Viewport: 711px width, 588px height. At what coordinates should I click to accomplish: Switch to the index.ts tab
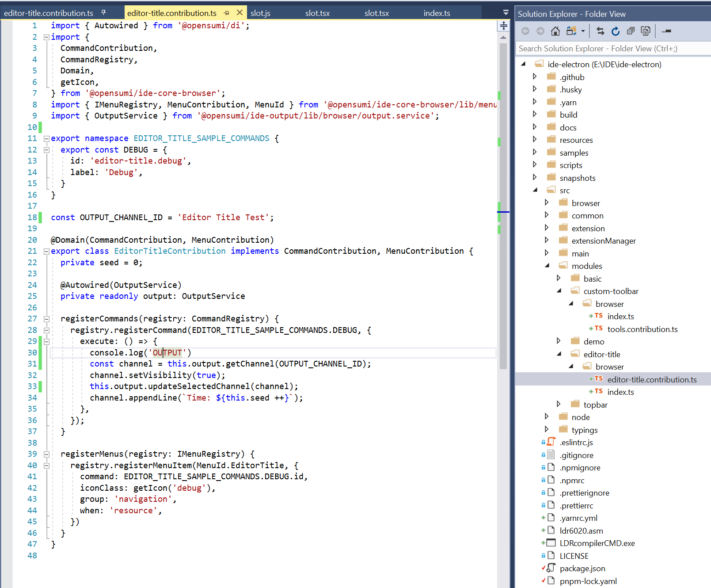click(x=437, y=13)
